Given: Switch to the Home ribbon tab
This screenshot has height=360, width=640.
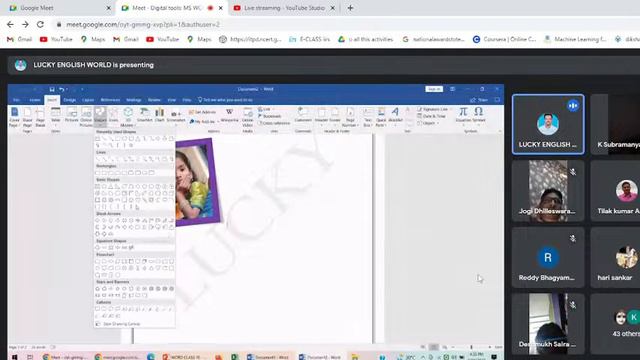Looking at the screenshot, I should tap(35, 100).
